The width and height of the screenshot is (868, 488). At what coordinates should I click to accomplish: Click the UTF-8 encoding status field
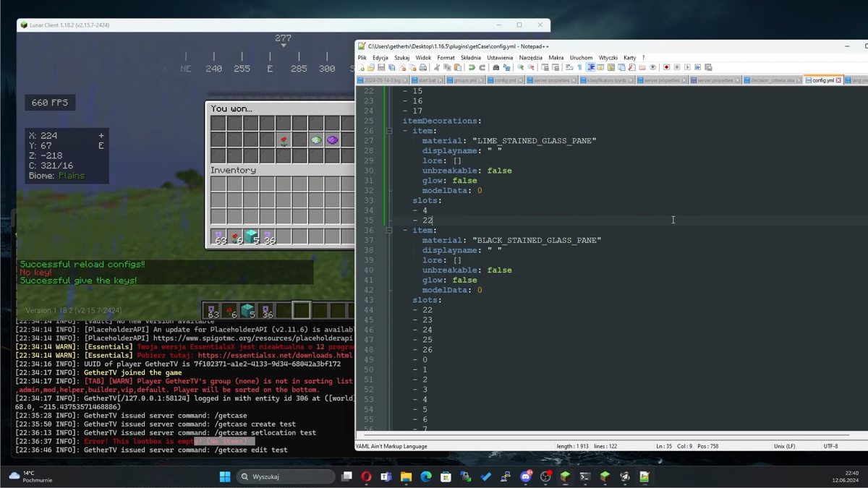(x=830, y=446)
